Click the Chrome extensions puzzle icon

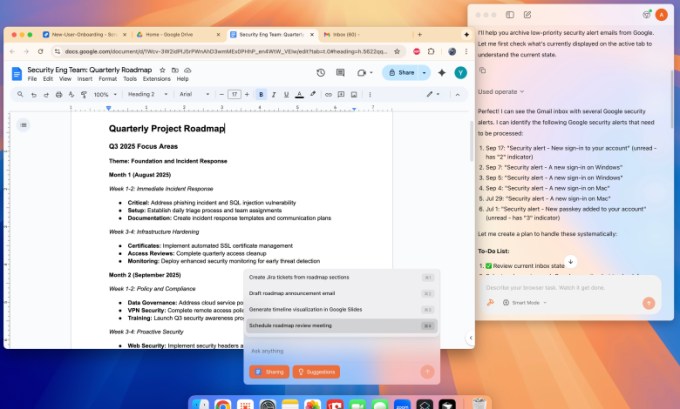[x=431, y=51]
